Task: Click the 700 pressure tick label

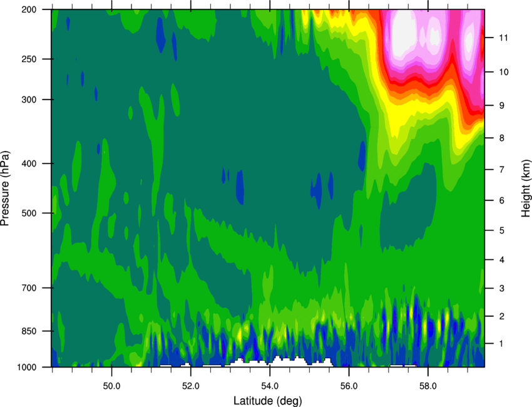Action: 29,287
